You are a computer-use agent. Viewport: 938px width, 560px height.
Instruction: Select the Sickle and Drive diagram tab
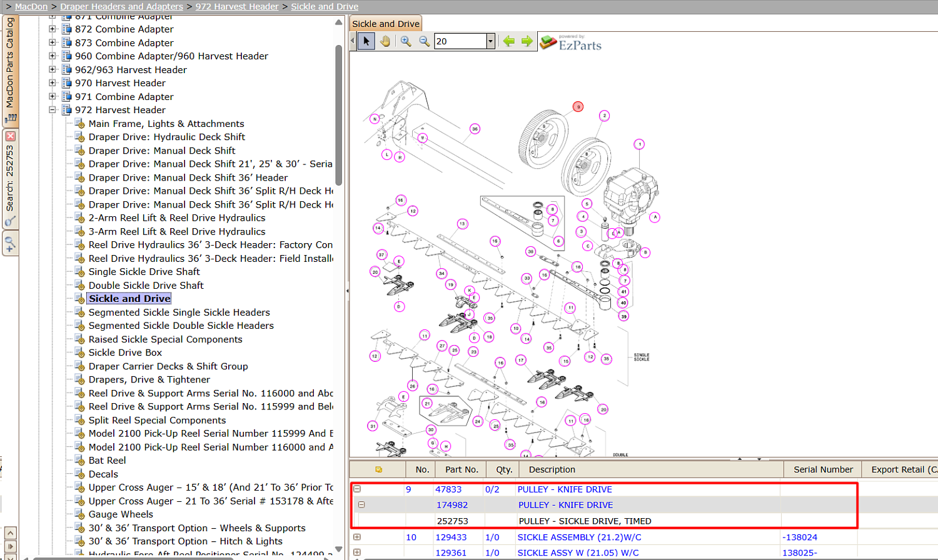coord(386,24)
